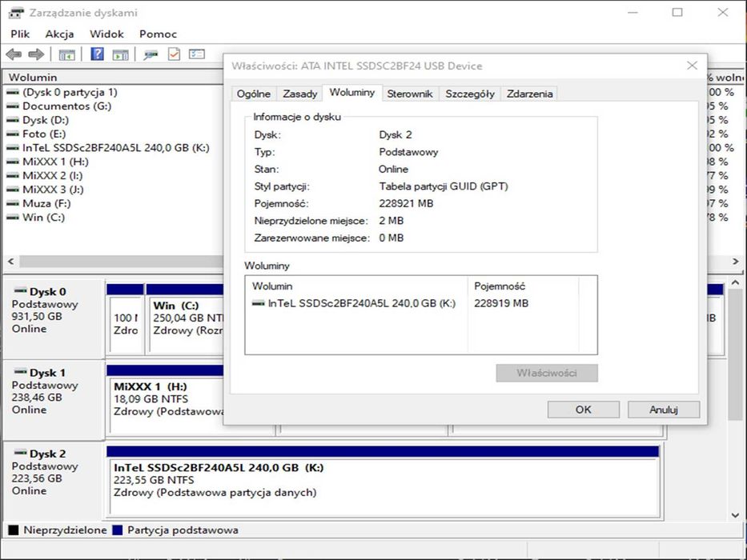Image resolution: width=747 pixels, height=560 pixels.
Task: Switch to the Sterownik tab
Action: (x=410, y=94)
